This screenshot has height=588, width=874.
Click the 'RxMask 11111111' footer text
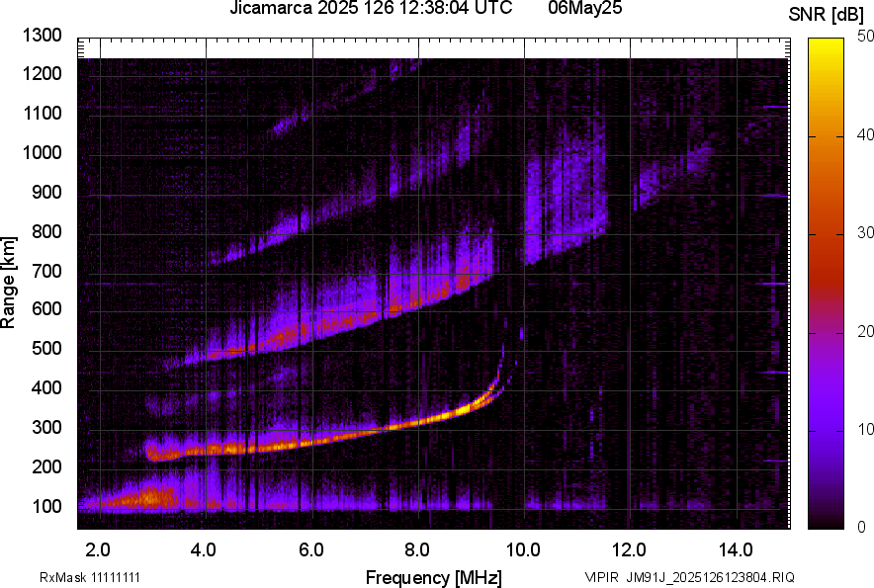[90, 577]
